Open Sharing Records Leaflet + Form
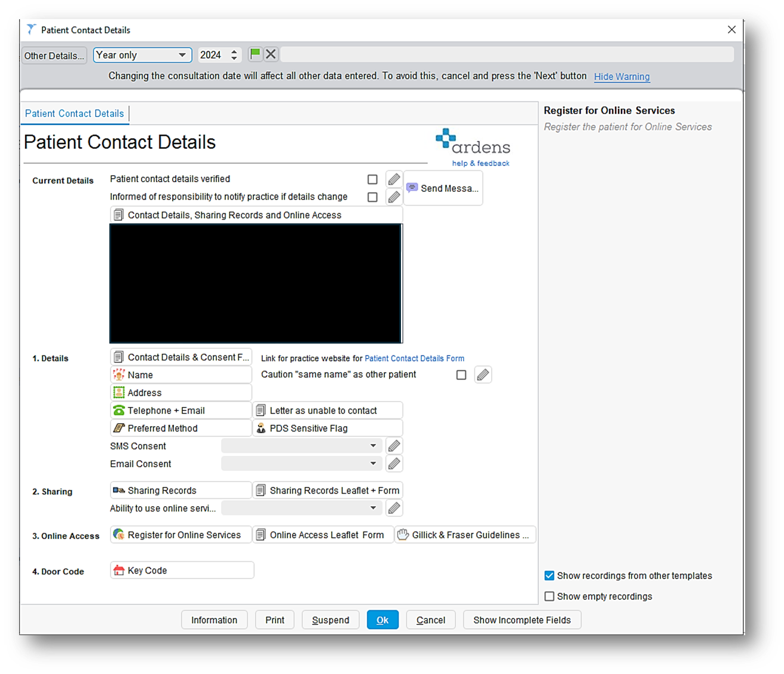The height and width of the screenshot is (674, 784). [327, 490]
